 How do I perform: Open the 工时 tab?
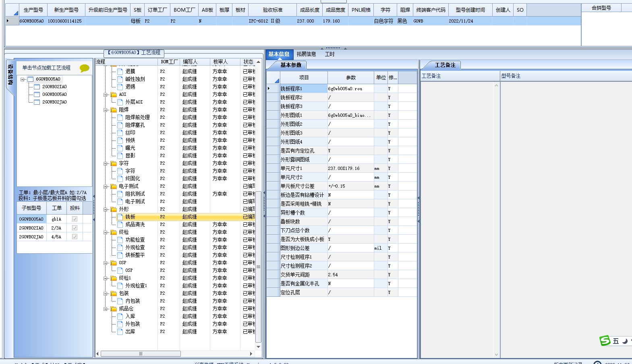329,54
